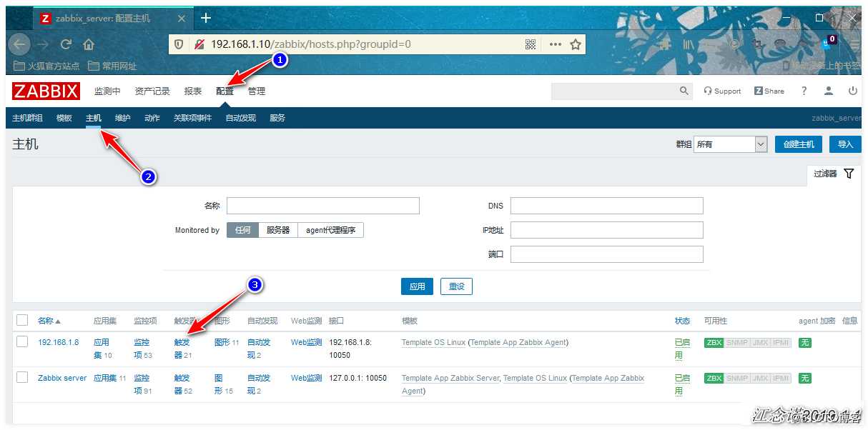Click the search magnifier icon
868x430 pixels.
(684, 91)
